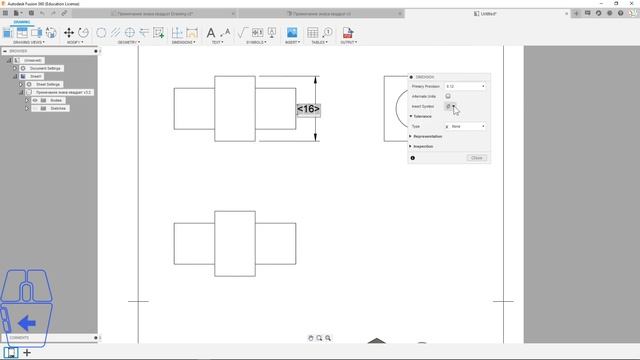Select the Text tool
The width and height of the screenshot is (640, 360).
click(211, 33)
